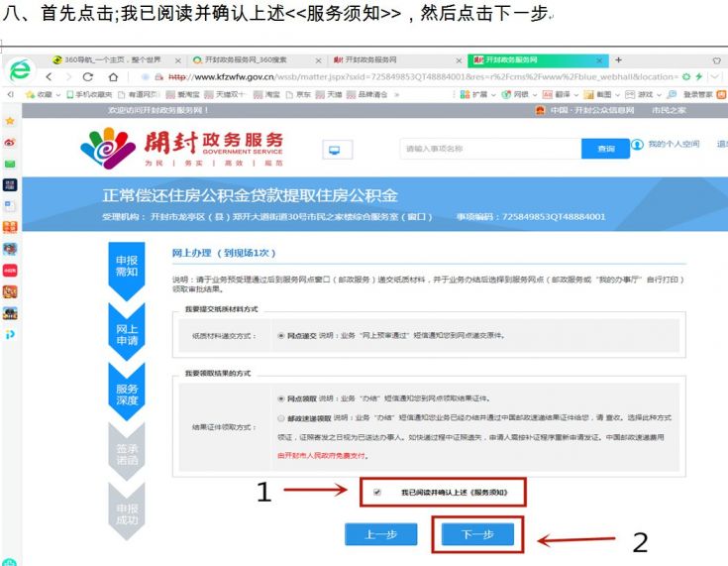Viewport: 728px width, 566px height.
Task: Click the 上一步 previous button
Action: tap(380, 534)
